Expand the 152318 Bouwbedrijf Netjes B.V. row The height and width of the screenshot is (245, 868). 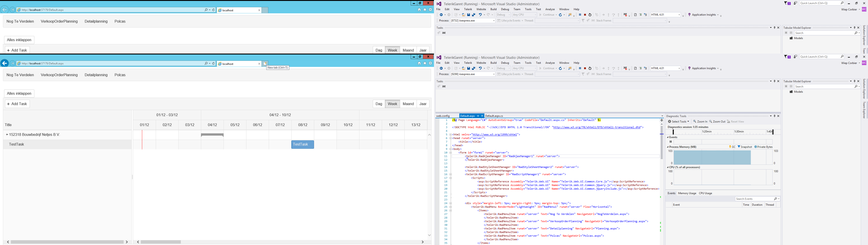(x=7, y=135)
